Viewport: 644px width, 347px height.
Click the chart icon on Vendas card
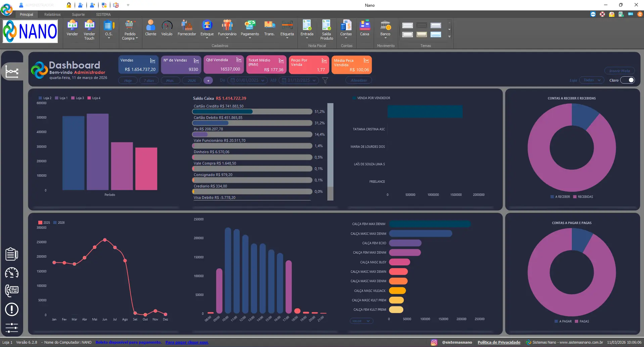point(153,60)
